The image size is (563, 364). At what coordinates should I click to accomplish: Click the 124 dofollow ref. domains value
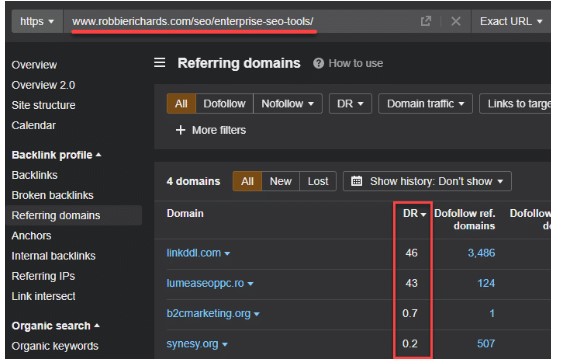pos(486,283)
